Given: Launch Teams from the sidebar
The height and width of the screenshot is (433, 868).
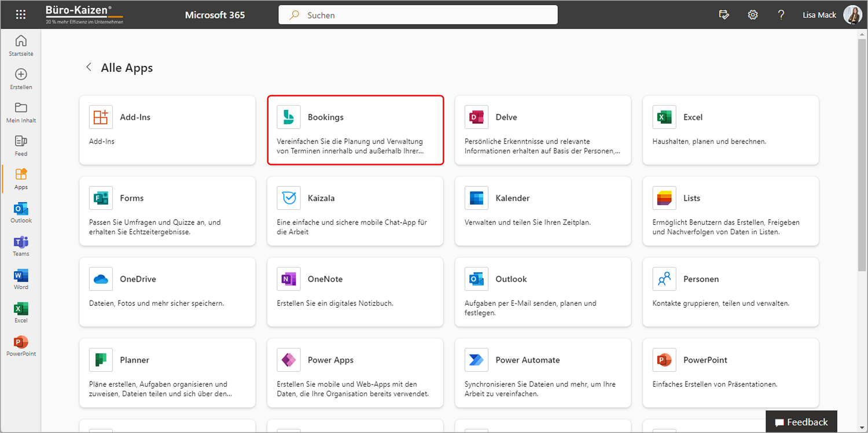Looking at the screenshot, I should coord(21,246).
